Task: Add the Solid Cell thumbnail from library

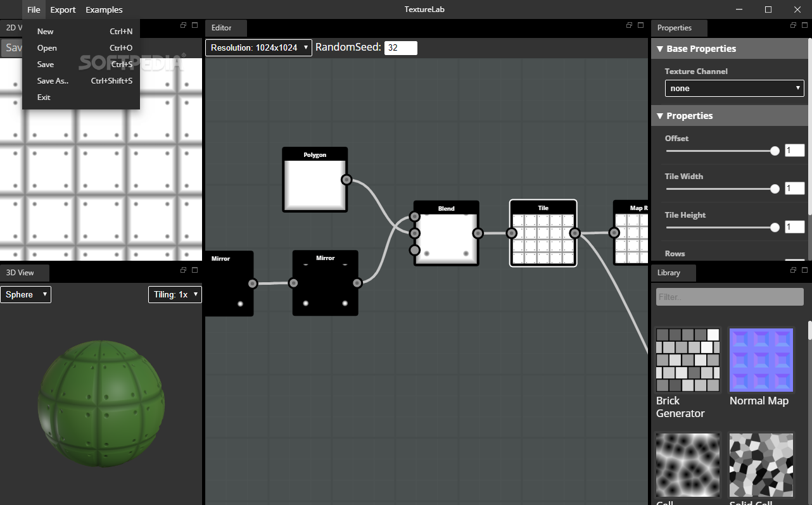Action: [x=761, y=465]
